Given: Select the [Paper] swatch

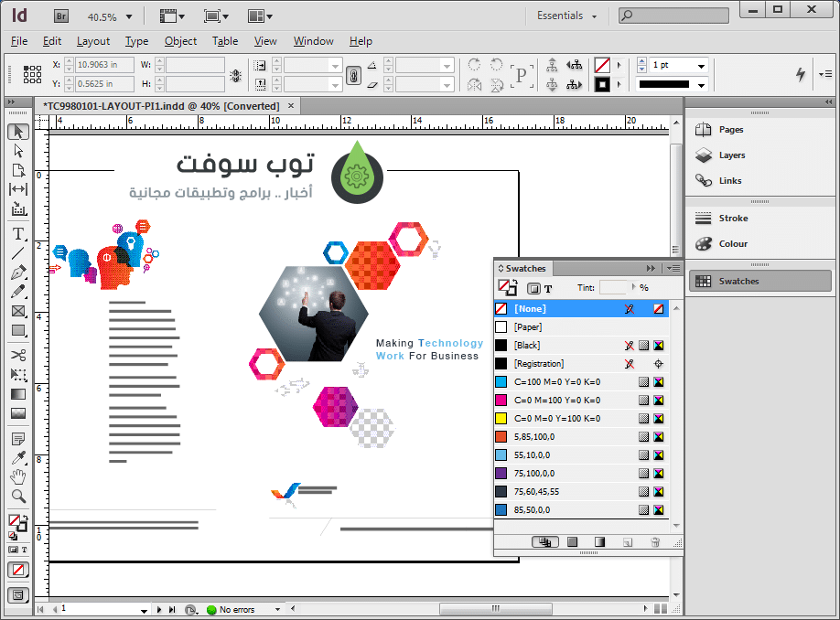Looking at the screenshot, I should (581, 327).
